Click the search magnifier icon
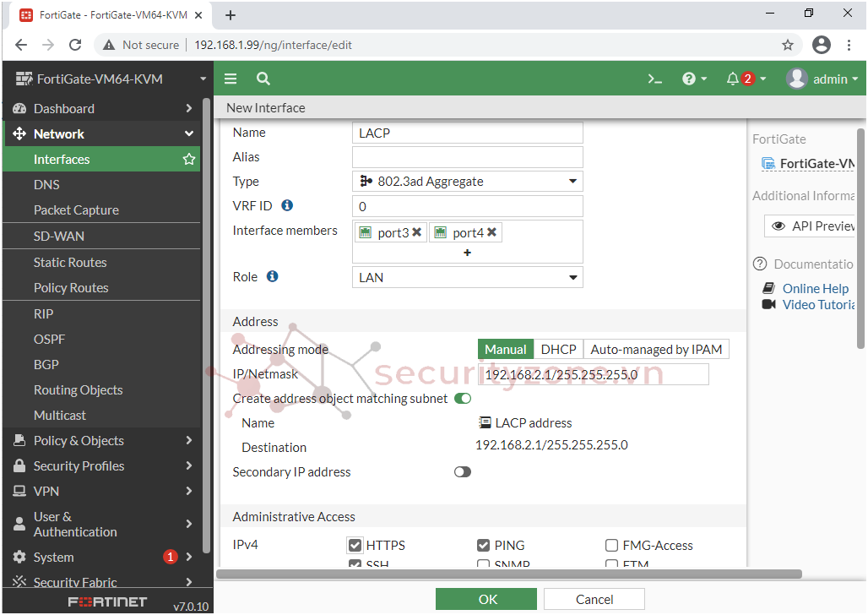Image resolution: width=868 pixels, height=615 pixels. tap(263, 79)
